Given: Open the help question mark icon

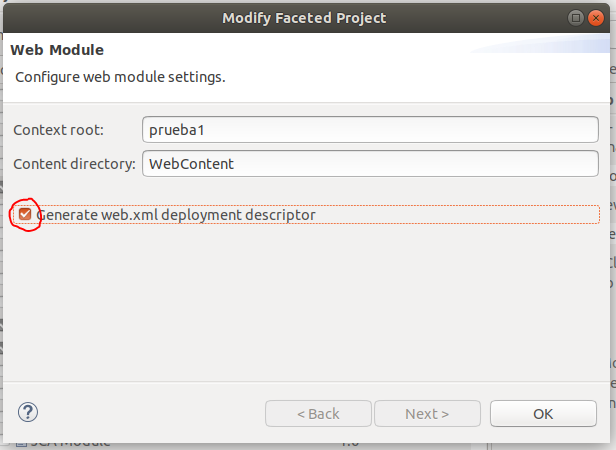Looking at the screenshot, I should click(28, 412).
